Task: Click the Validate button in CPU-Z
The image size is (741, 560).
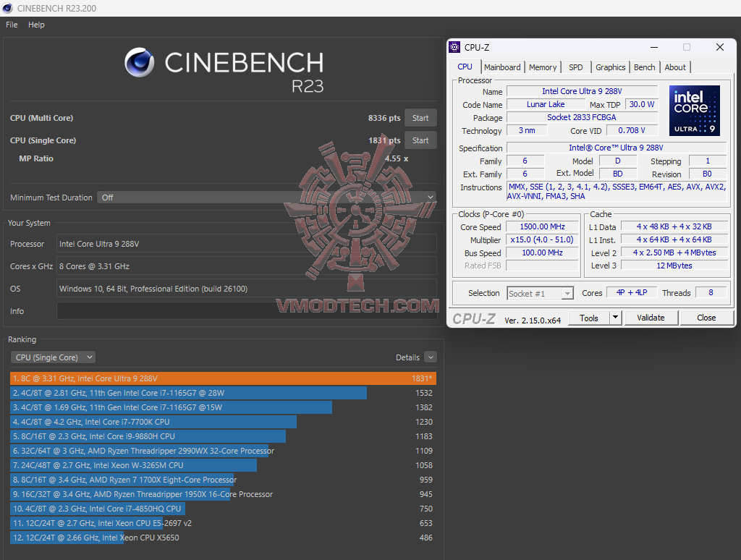Action: click(x=651, y=318)
